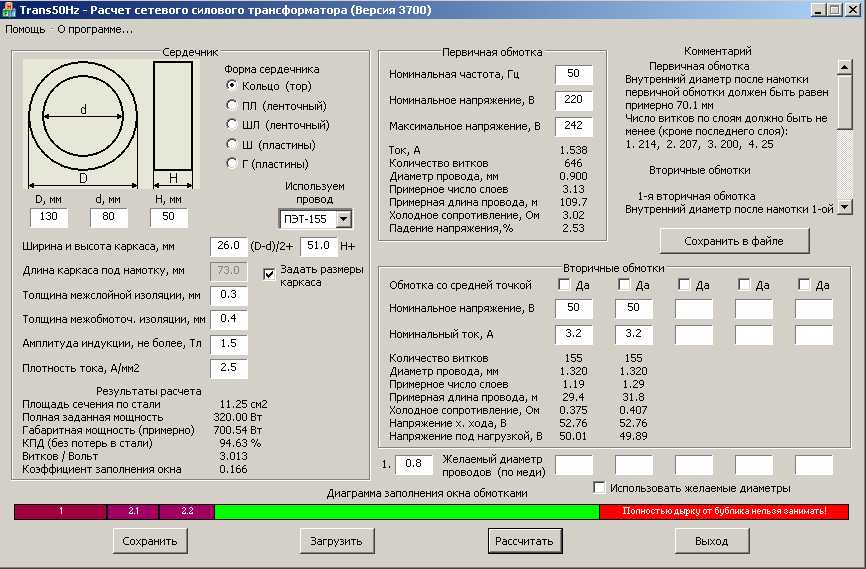Click second secondary nominal voltage field
This screenshot has width=866, height=569.
pos(634,308)
